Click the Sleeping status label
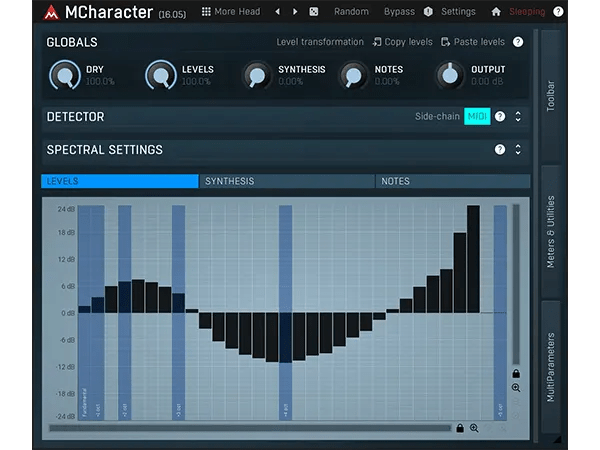Viewport: 600px width, 450px height. 527,11
